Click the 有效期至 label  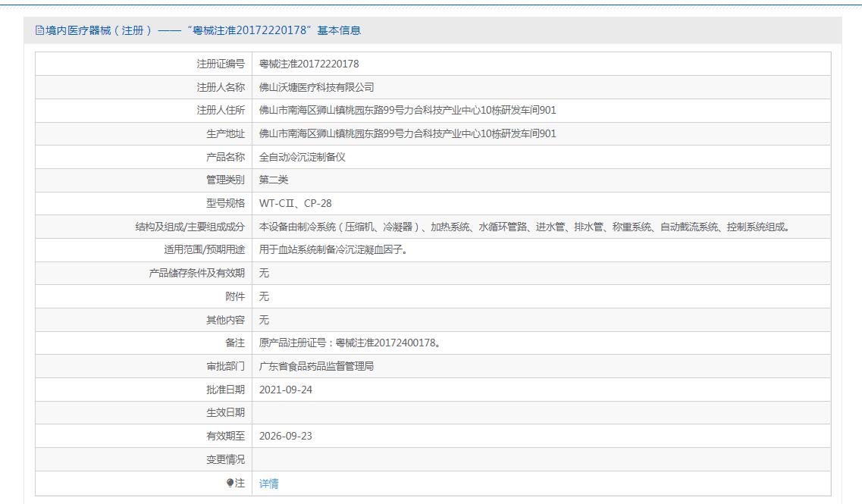(x=225, y=436)
